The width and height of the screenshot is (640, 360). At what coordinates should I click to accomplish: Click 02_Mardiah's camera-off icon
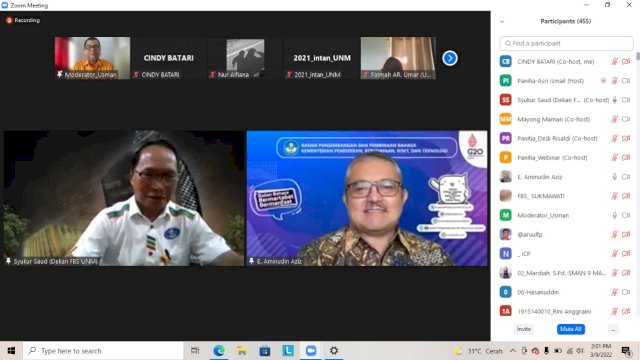[x=626, y=273]
